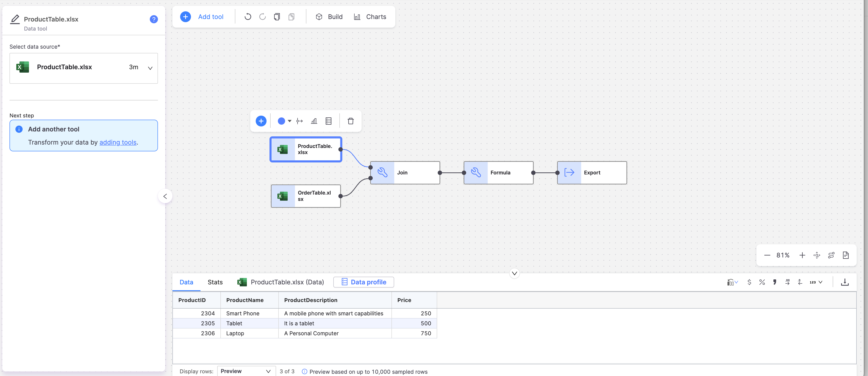Open the node color swatch picker
Viewport: 868px width, 376px height.
284,121
